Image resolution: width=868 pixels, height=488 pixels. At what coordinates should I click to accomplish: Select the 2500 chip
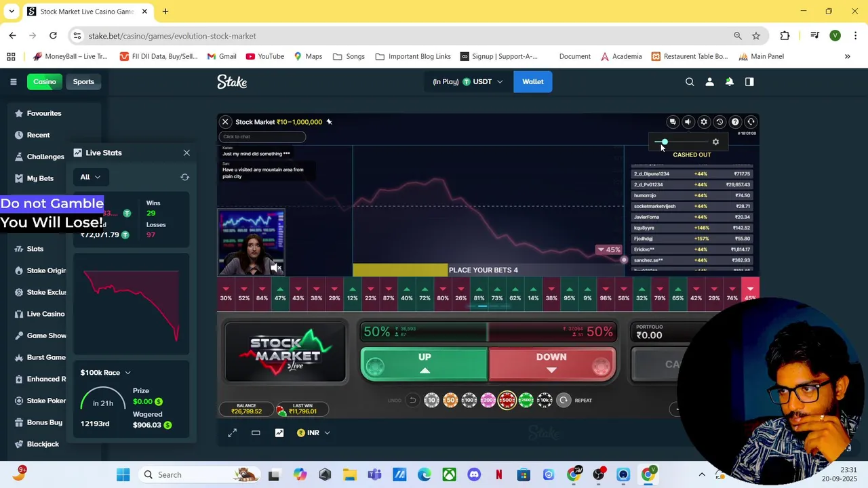pos(526,401)
